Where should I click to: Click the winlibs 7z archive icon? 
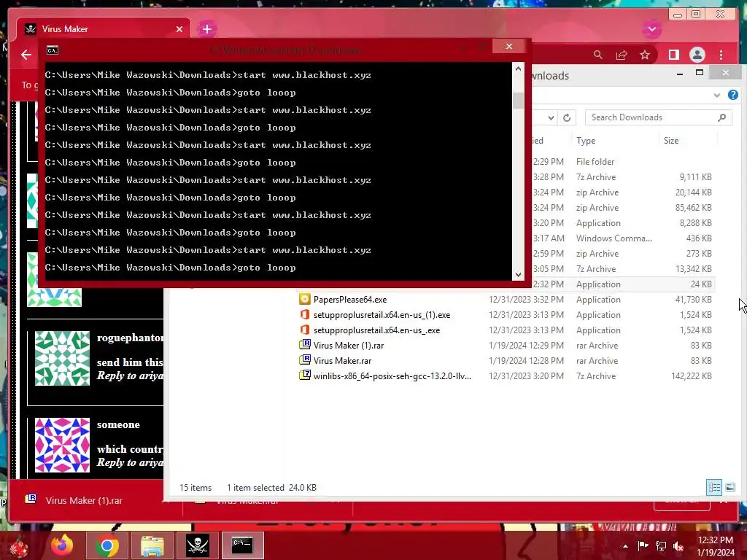click(304, 376)
